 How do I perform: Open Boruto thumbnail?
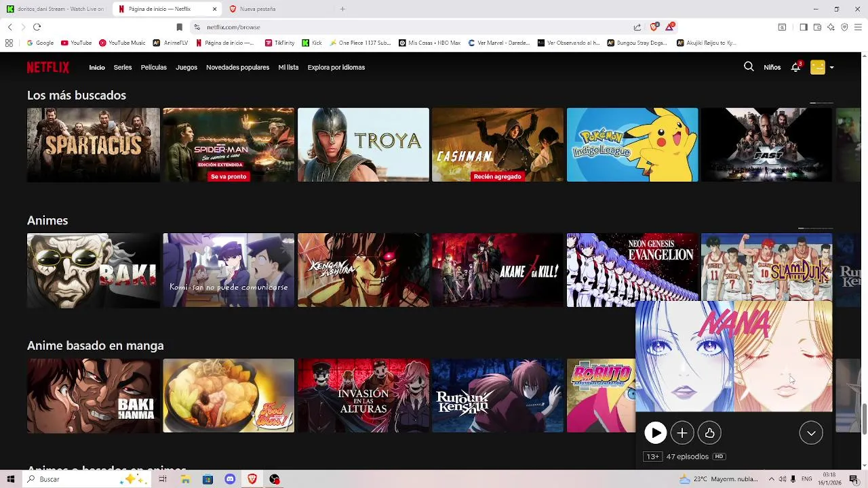[x=601, y=396]
